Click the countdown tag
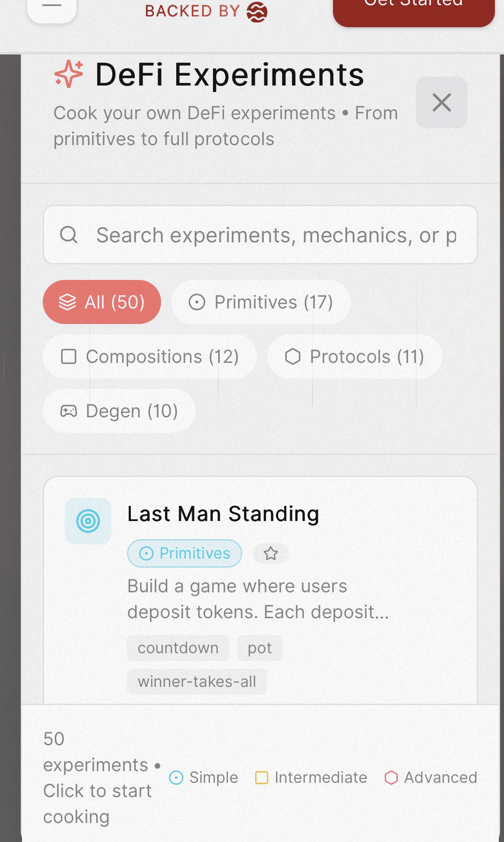Image resolution: width=504 pixels, height=842 pixels. point(178,648)
